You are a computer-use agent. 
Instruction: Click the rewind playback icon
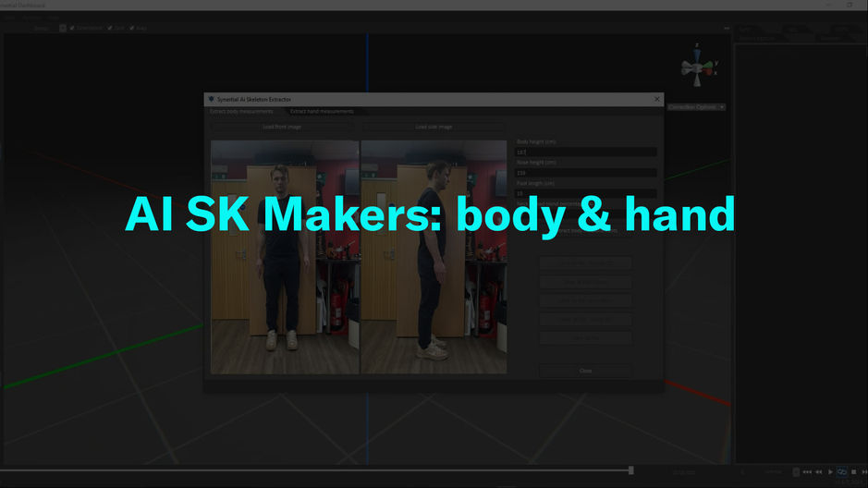pos(819,472)
